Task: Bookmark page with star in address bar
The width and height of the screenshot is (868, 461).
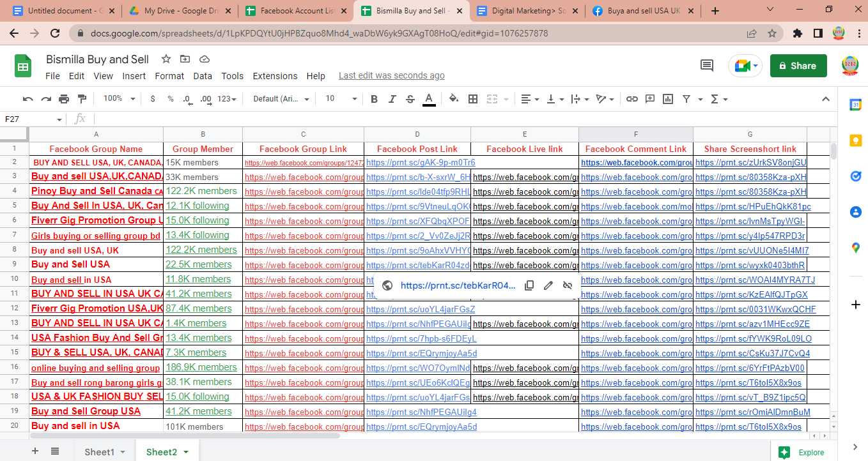Action: coord(772,33)
